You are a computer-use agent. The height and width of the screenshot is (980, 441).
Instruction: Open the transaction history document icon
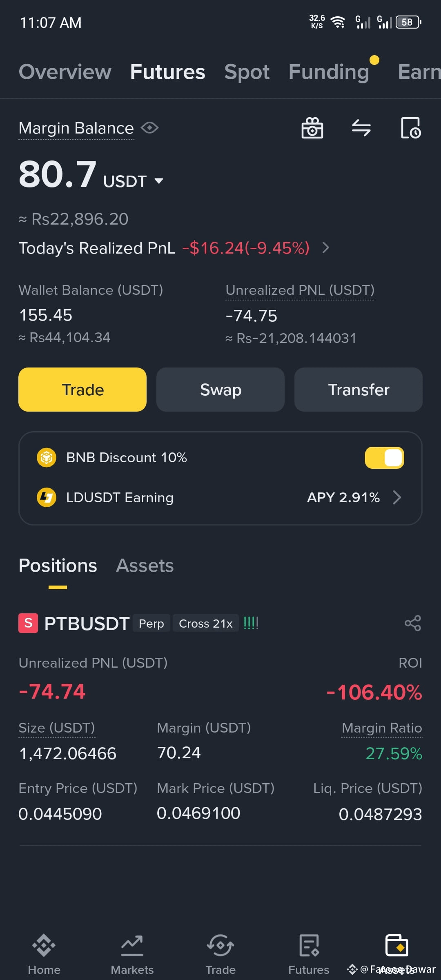[x=411, y=128]
